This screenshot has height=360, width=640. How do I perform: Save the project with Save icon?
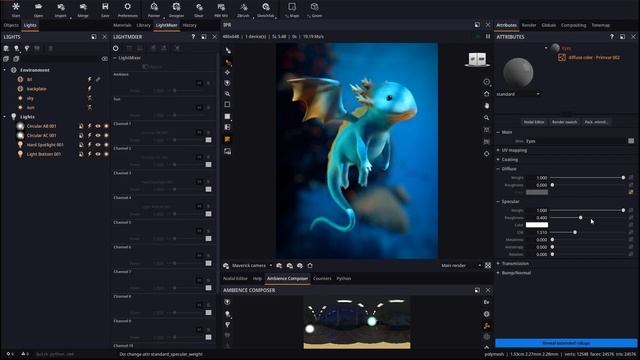pyautogui.click(x=105, y=7)
